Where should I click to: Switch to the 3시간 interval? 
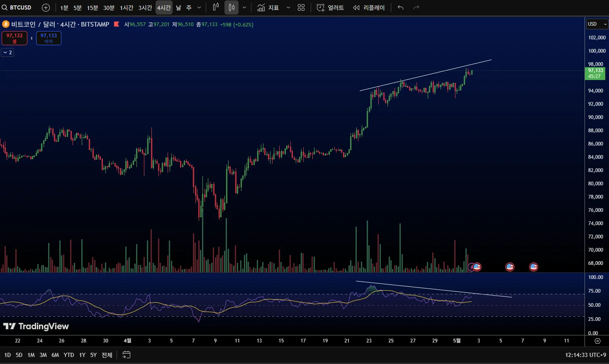pos(145,8)
